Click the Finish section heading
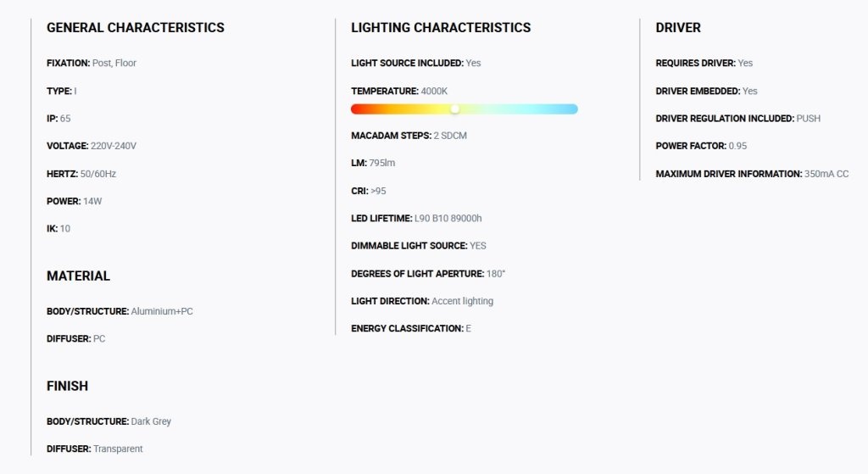The height and width of the screenshot is (474, 868). (x=67, y=386)
